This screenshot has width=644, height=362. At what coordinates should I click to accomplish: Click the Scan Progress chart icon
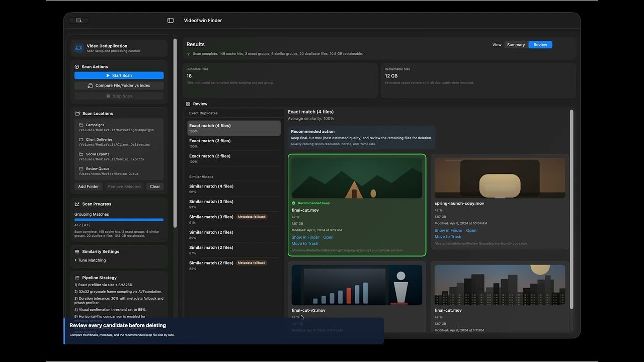pyautogui.click(x=77, y=204)
